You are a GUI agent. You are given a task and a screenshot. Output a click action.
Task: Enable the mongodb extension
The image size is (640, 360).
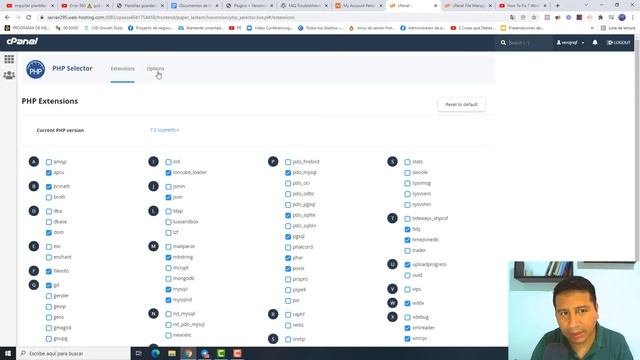(x=169, y=279)
